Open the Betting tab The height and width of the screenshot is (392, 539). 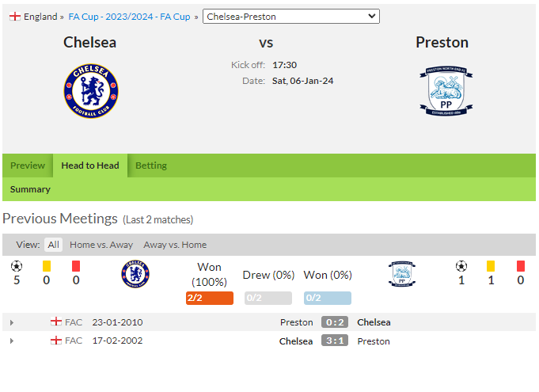[151, 166]
